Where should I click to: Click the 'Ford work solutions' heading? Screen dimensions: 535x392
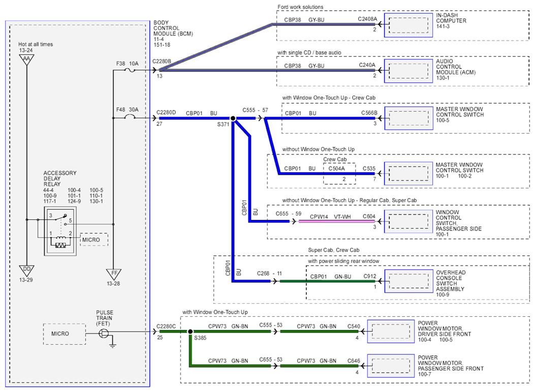[x=300, y=7]
